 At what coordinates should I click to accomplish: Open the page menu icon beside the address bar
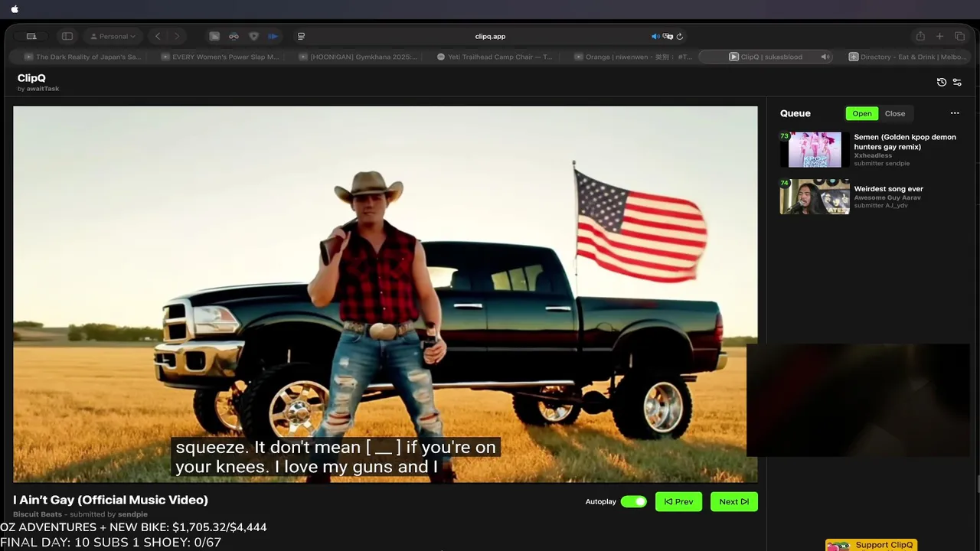(301, 36)
